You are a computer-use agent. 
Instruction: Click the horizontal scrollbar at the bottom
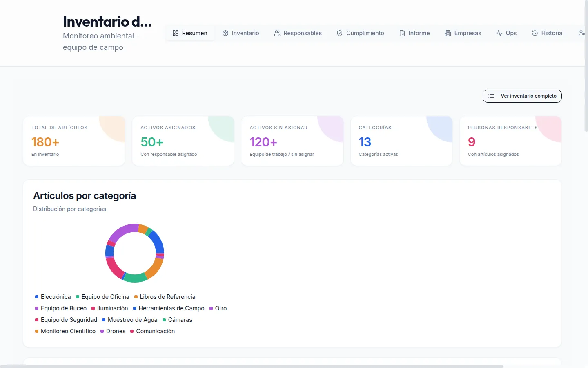pyautogui.click(x=252, y=366)
